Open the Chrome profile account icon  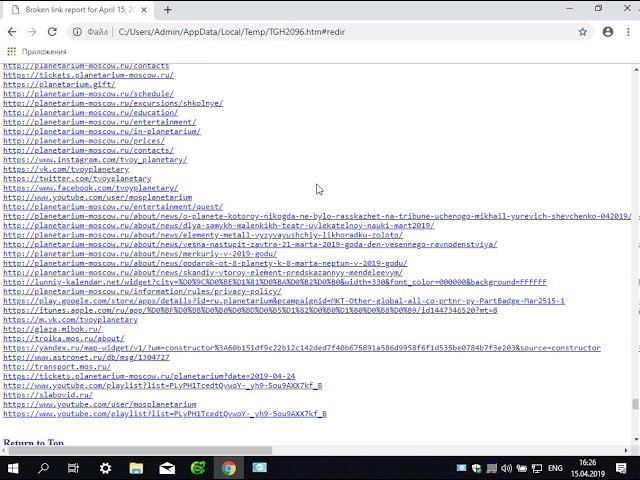point(608,32)
